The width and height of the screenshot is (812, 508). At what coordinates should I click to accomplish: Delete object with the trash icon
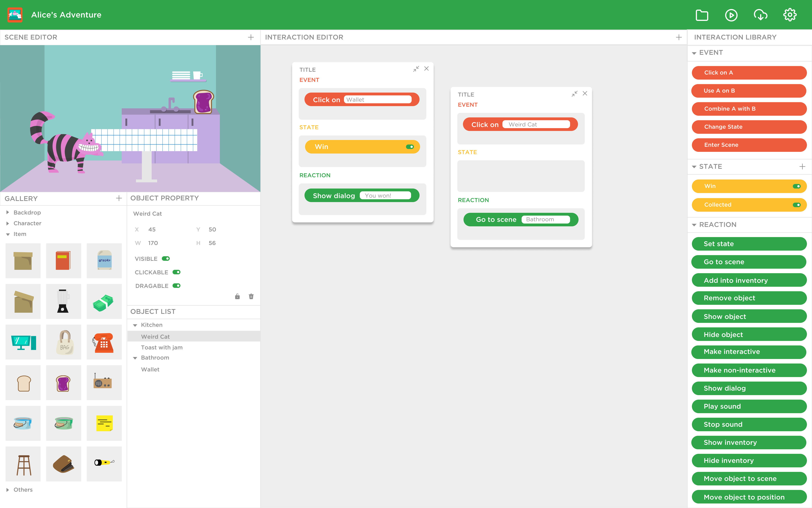pyautogui.click(x=251, y=296)
